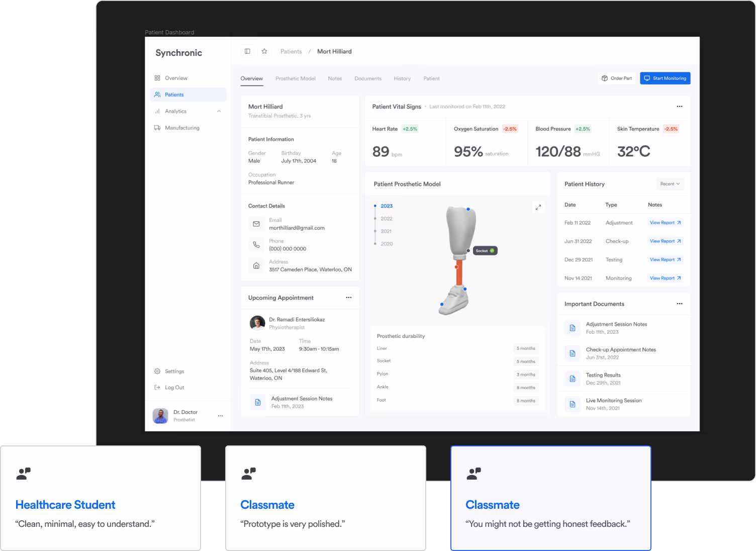Click the Heart Rate 89 bpm card
This screenshot has width=756, height=551.
(x=405, y=142)
